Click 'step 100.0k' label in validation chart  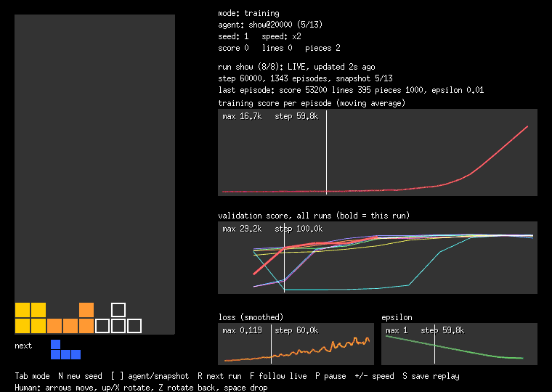tap(299, 229)
